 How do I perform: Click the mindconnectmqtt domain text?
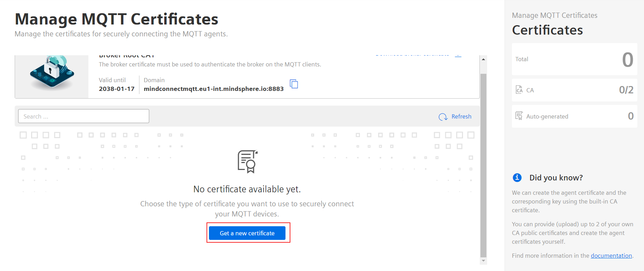click(214, 89)
